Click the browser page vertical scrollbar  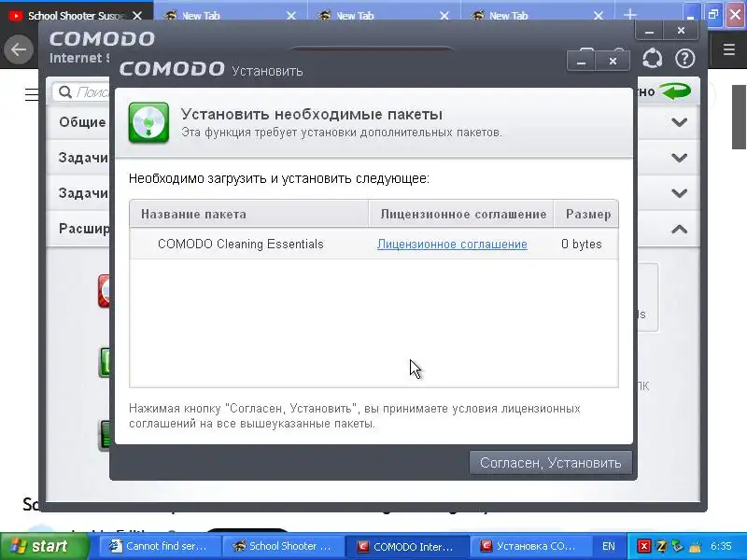coord(739,117)
